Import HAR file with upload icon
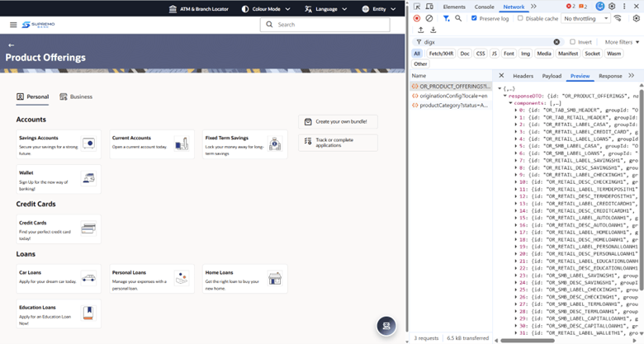 420,30
